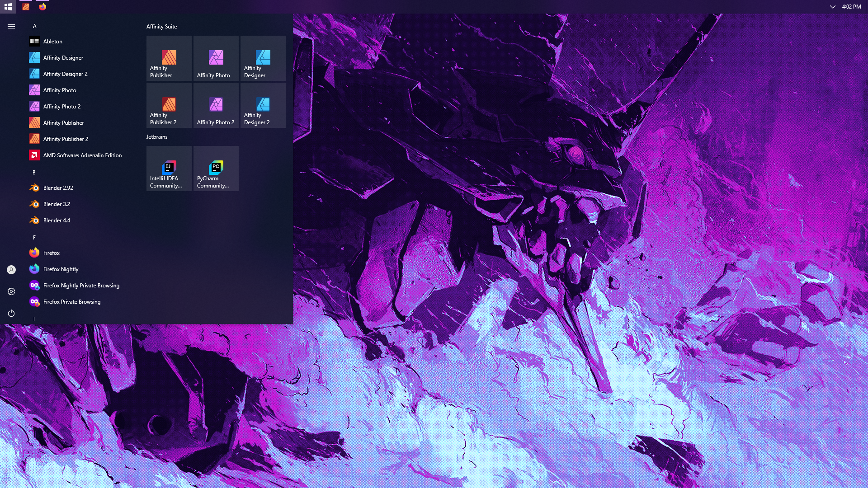Viewport: 868px width, 488px height.
Task: Click the user account icon
Action: 11,270
